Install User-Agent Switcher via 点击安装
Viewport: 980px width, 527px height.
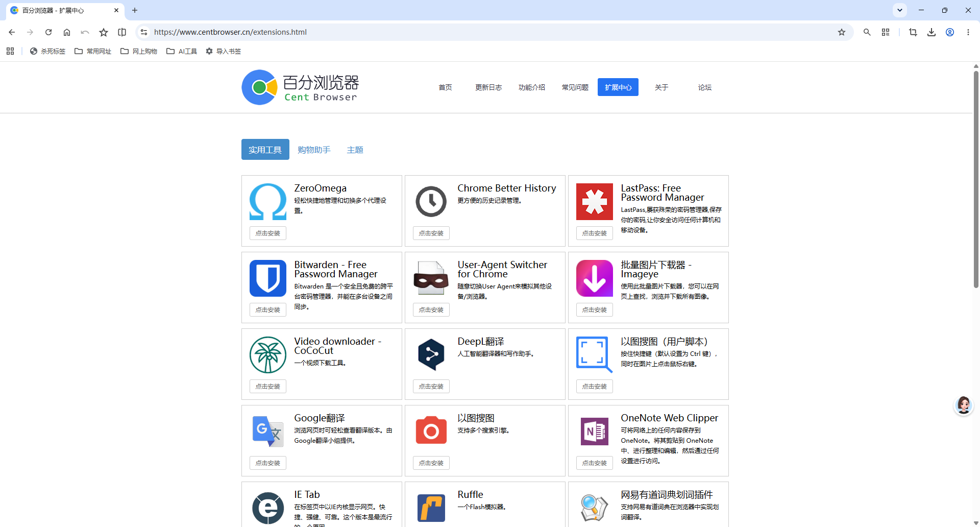(x=431, y=310)
